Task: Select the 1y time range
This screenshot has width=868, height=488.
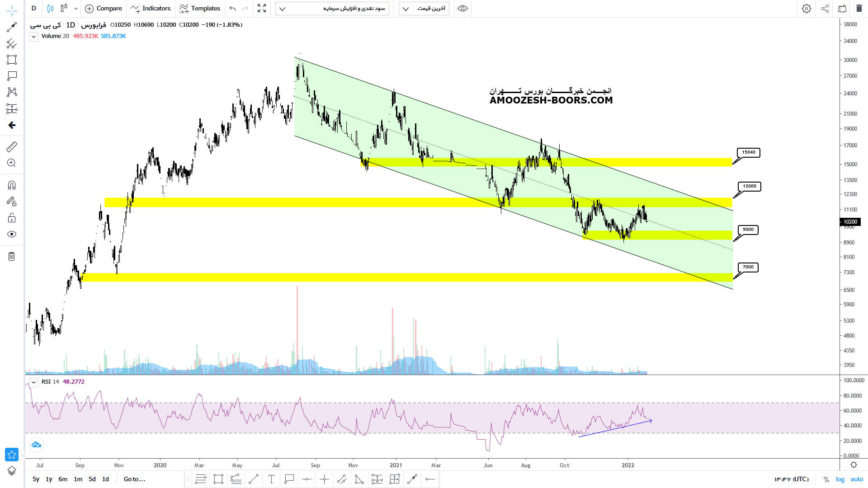Action: click(x=49, y=479)
